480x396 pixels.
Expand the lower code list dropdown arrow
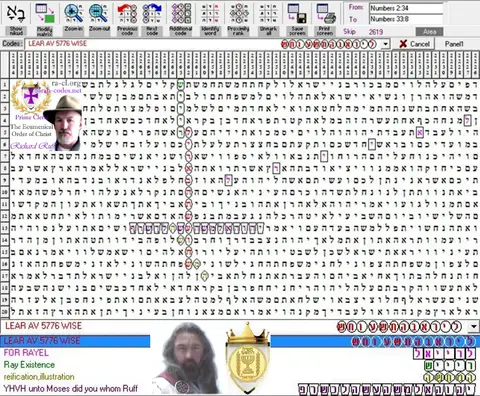tap(474, 327)
